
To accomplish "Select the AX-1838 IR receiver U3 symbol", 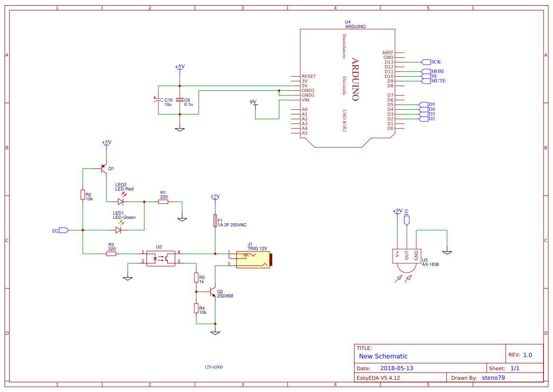I will (x=406, y=255).
